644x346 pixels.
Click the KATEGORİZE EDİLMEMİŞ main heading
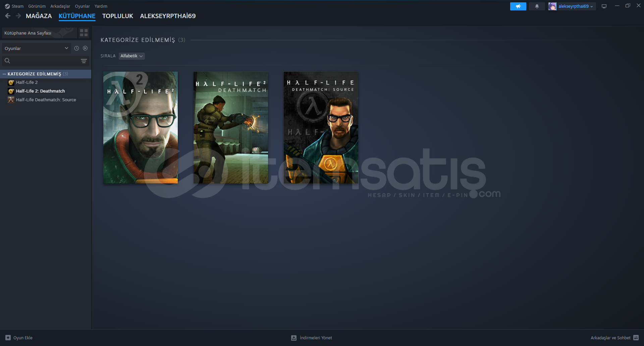[x=138, y=40]
